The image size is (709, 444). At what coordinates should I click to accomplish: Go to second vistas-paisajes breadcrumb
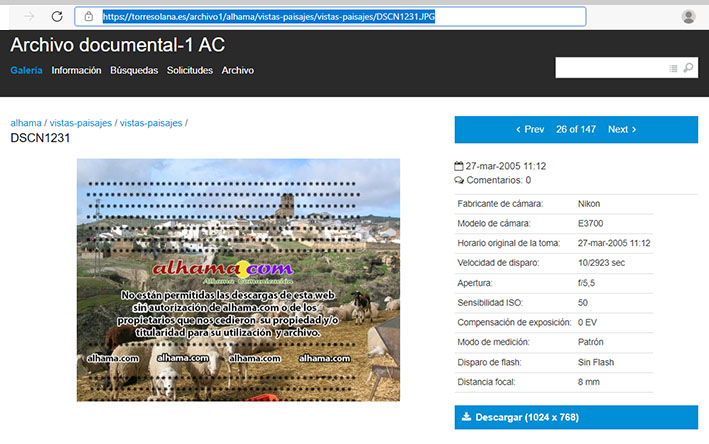point(151,123)
